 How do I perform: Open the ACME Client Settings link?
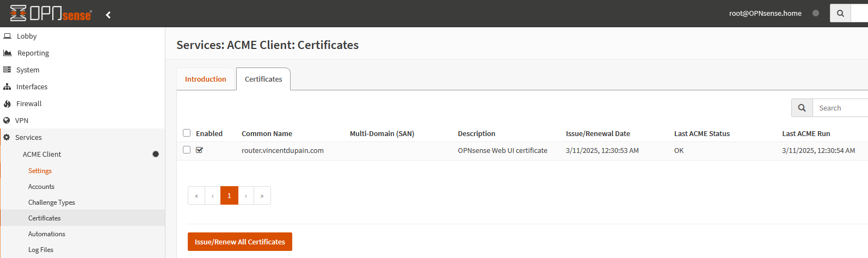tap(40, 170)
